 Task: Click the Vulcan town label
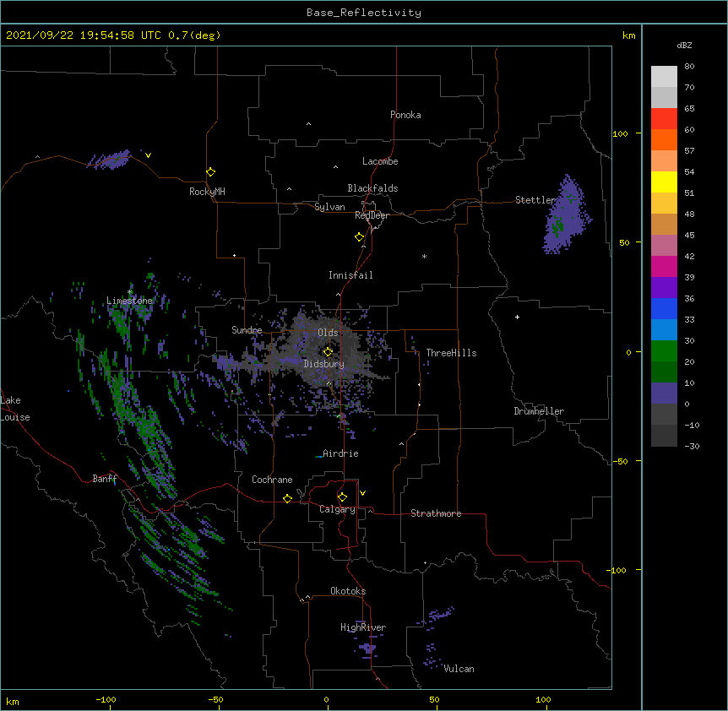coord(459,669)
